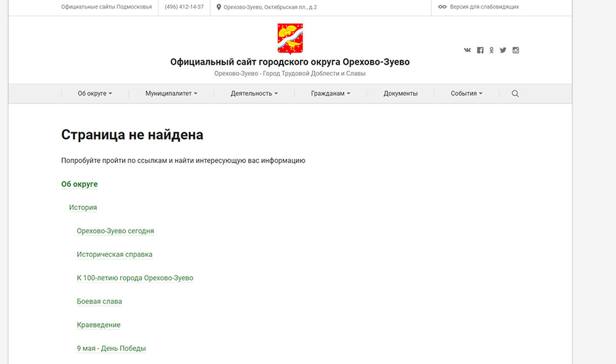Open the VK social network icon
Screen dimensions: 616x364
point(467,51)
